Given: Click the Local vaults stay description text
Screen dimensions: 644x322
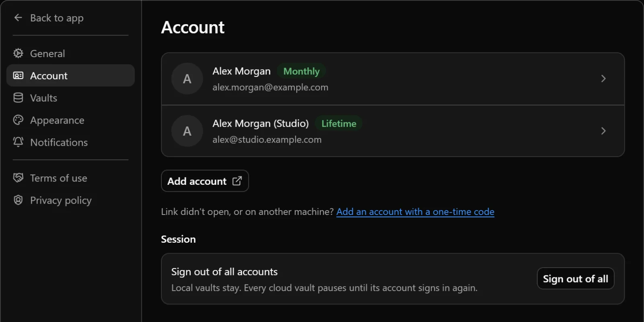Looking at the screenshot, I should tap(324, 288).
